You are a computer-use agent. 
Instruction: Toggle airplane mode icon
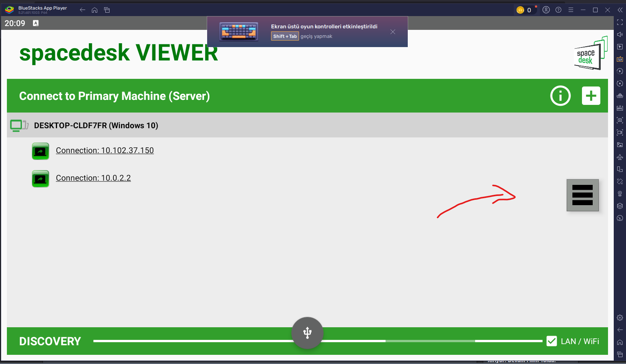coord(620,157)
